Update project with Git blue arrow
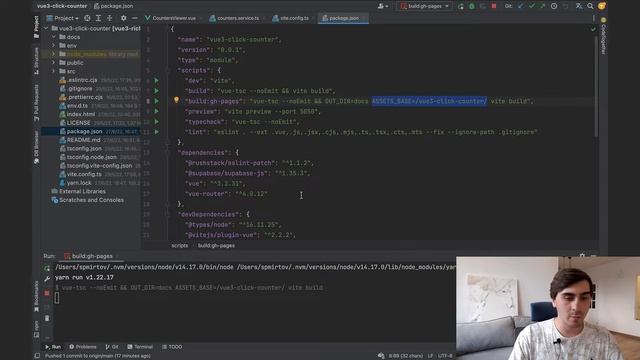Image resolution: width=640 pixels, height=360 pixels. tap(520, 6)
